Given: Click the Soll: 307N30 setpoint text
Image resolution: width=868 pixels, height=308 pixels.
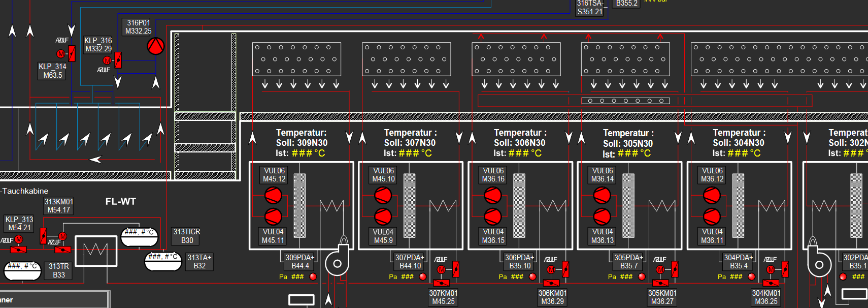Looking at the screenshot, I should (410, 143).
